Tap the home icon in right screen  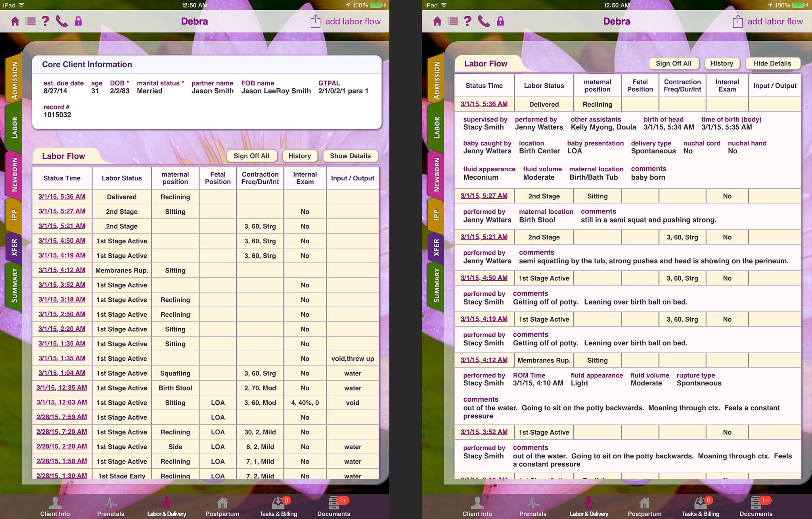point(437,21)
